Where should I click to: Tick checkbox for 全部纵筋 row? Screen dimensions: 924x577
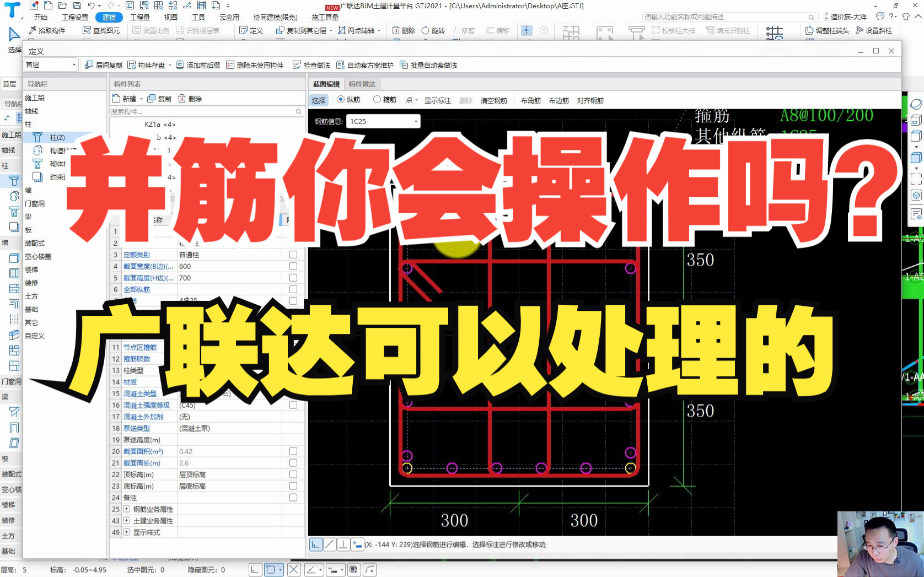pos(293,289)
